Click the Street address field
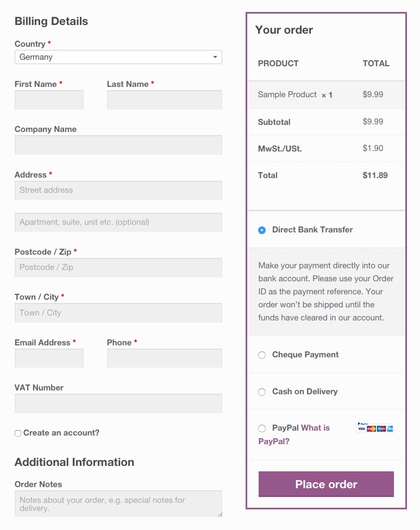This screenshot has height=530, width=420. click(x=118, y=190)
